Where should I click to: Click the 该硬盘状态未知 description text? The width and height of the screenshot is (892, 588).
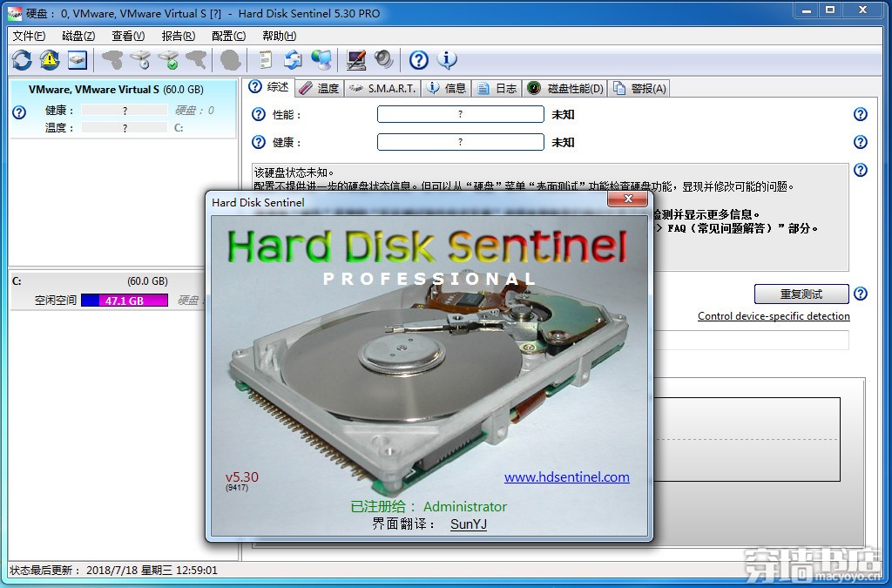click(x=294, y=172)
